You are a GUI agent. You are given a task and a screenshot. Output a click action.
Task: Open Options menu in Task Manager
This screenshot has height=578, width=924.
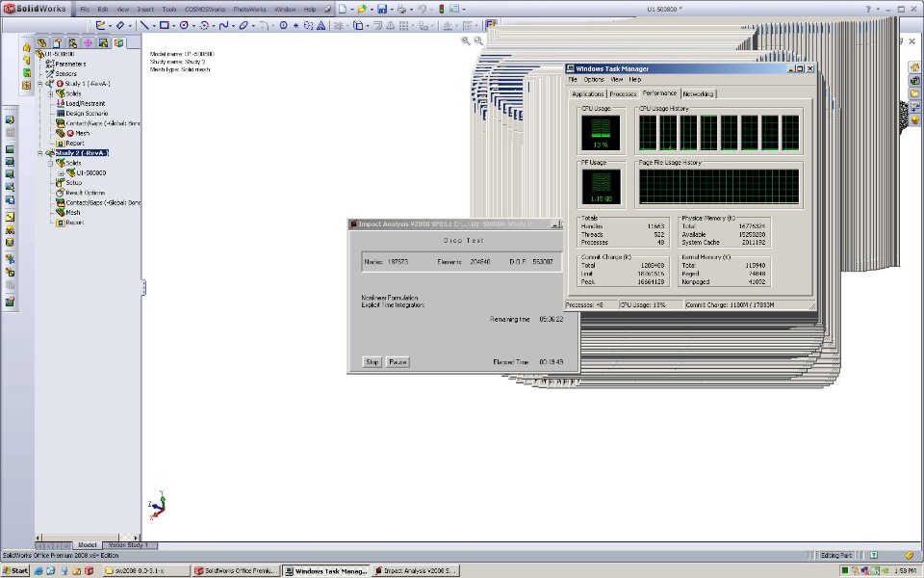[x=594, y=80]
